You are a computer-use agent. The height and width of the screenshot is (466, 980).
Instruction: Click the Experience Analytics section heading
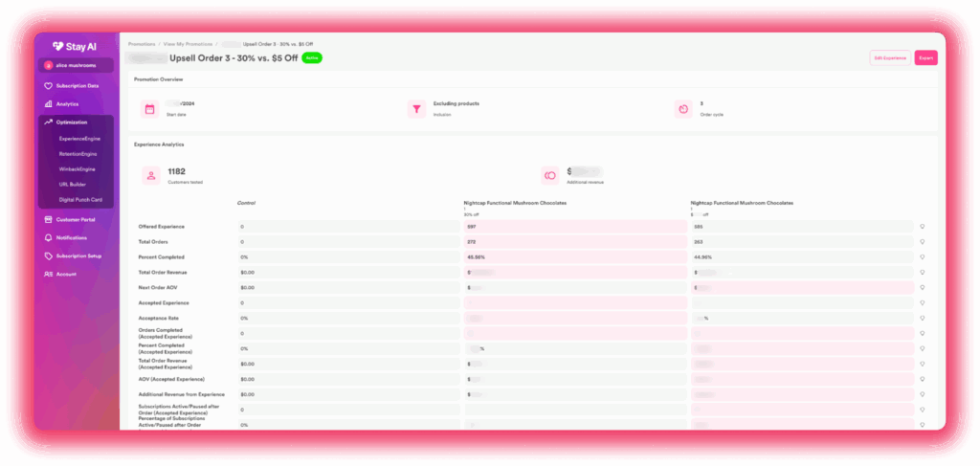159,144
